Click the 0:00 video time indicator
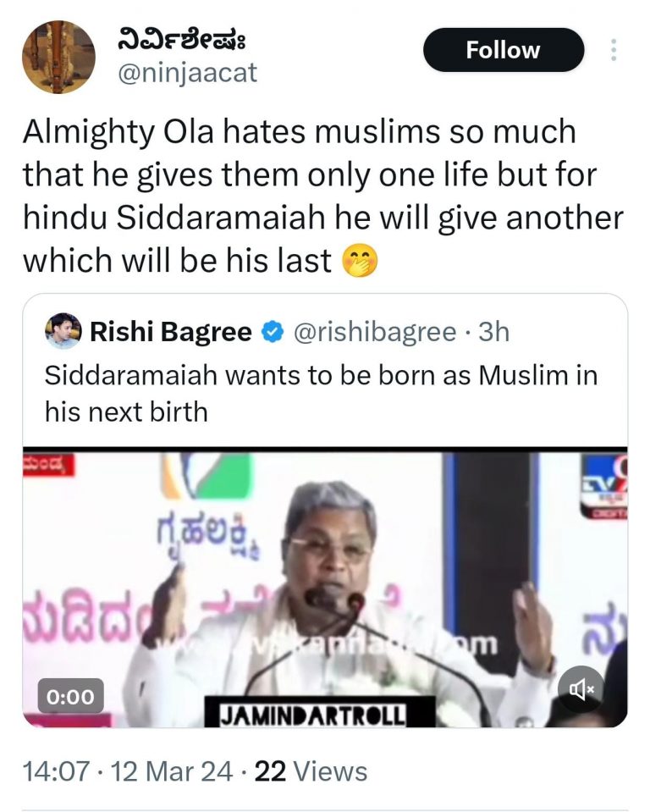The image size is (650, 812). click(70, 696)
